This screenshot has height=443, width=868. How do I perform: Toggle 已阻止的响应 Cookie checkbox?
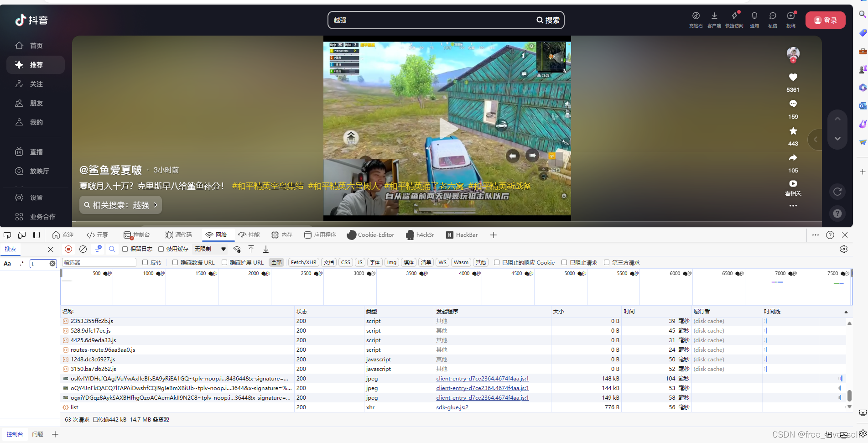[497, 262]
